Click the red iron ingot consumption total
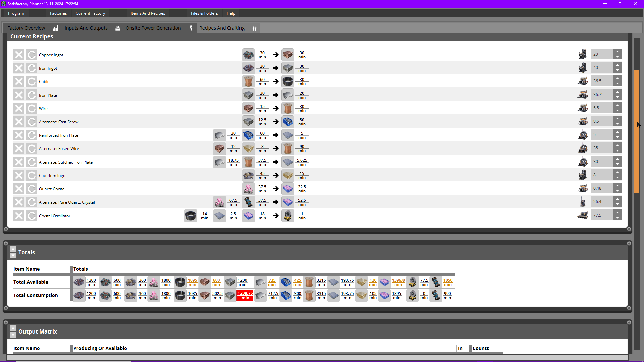Screen dimensions: 644x362 245,295
